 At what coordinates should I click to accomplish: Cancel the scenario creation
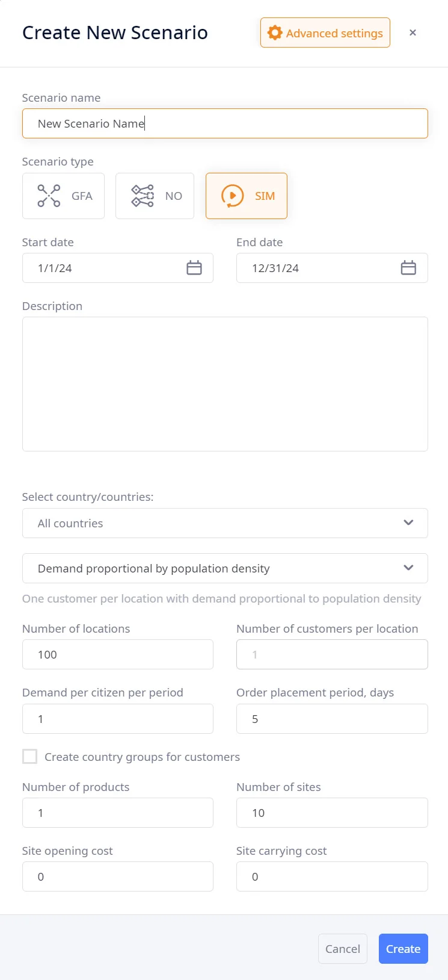pos(342,949)
